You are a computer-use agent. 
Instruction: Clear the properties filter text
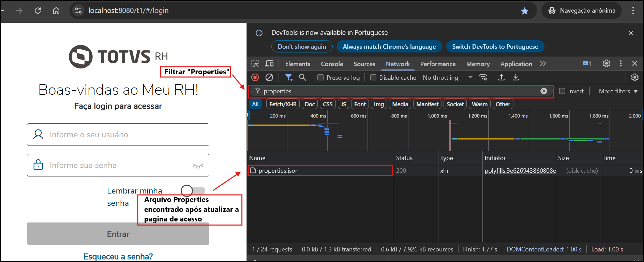point(544,91)
